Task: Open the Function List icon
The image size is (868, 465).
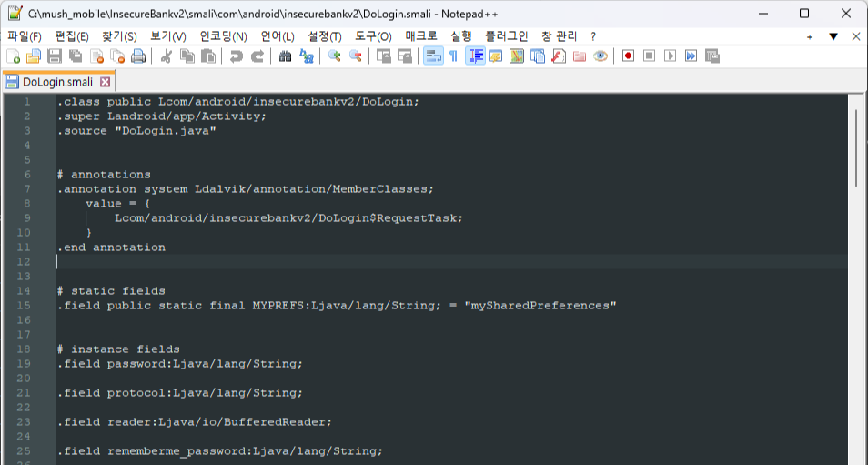Action: [559, 56]
